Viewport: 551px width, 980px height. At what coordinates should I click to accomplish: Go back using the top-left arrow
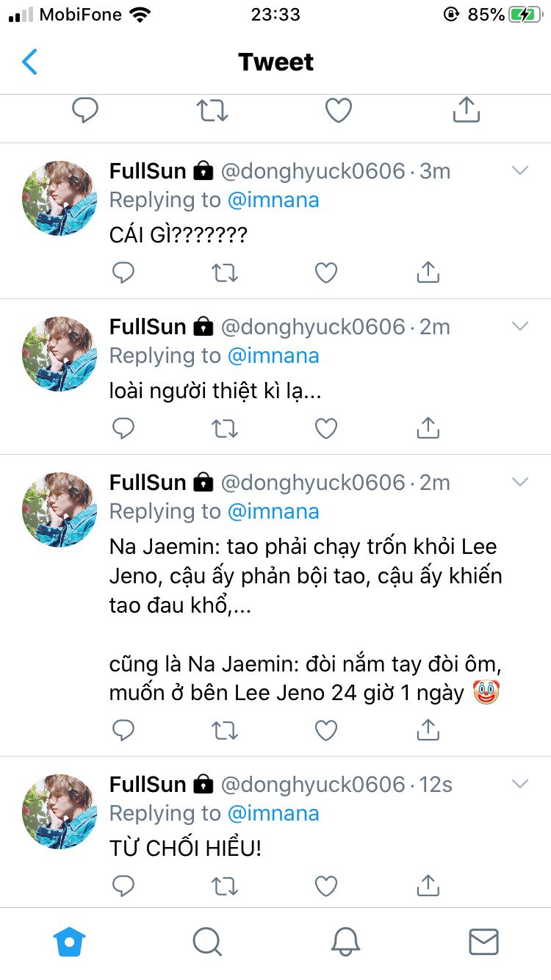[29, 62]
